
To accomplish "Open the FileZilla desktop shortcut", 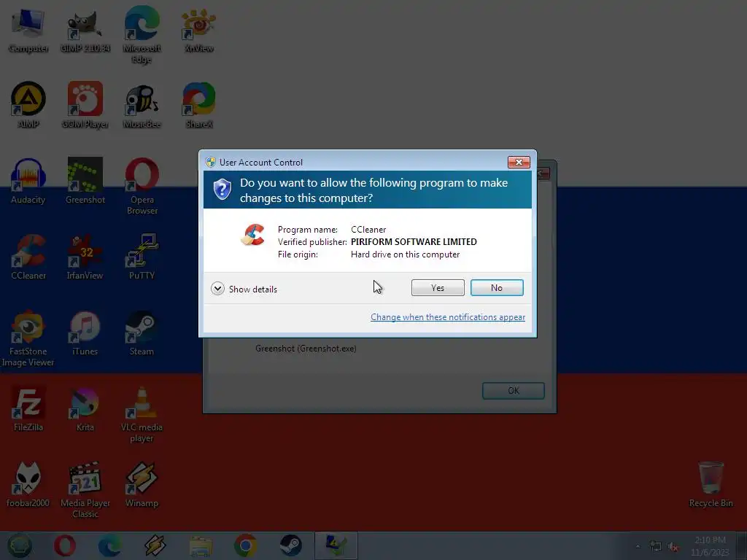I will (28, 409).
